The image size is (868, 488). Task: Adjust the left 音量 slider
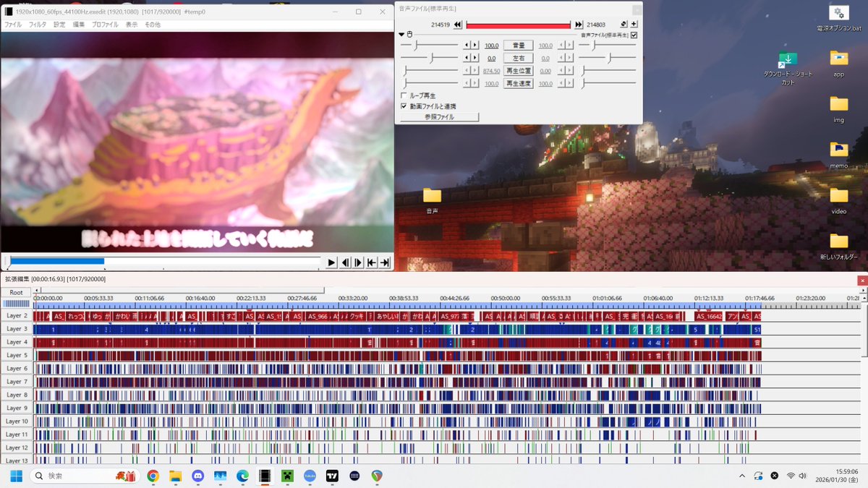pos(430,46)
